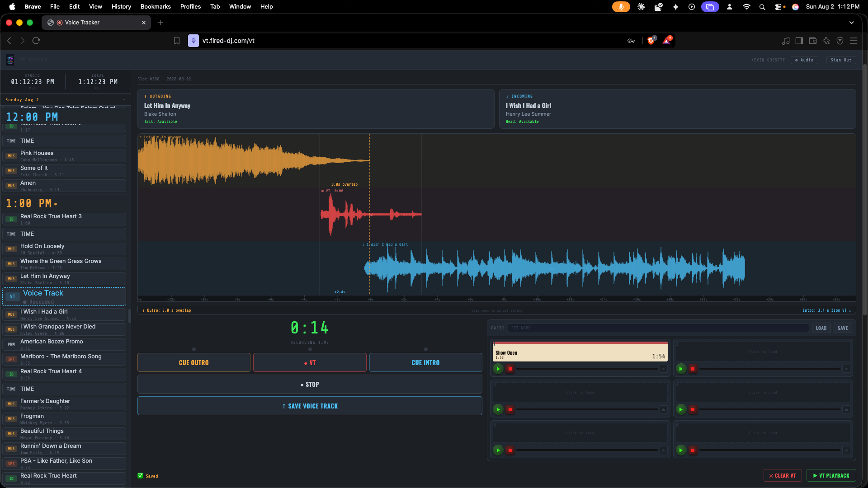Click the cart slot 3 progress bar

click(587, 409)
